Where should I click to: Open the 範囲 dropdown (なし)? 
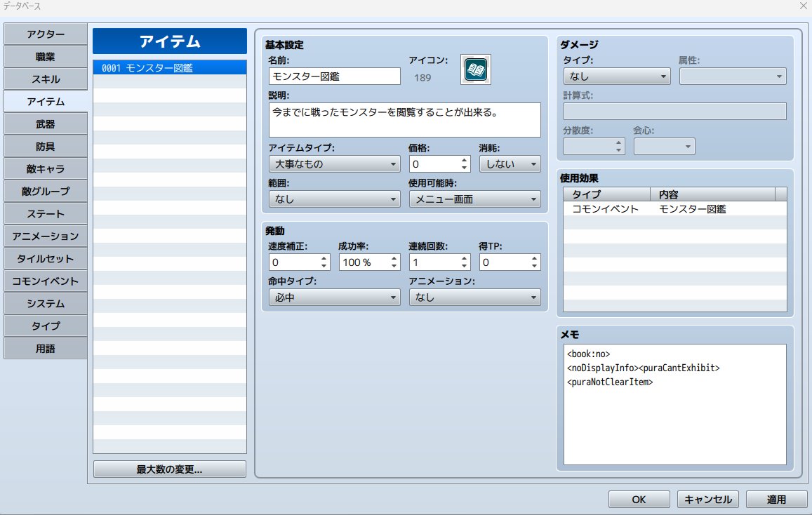pos(335,199)
